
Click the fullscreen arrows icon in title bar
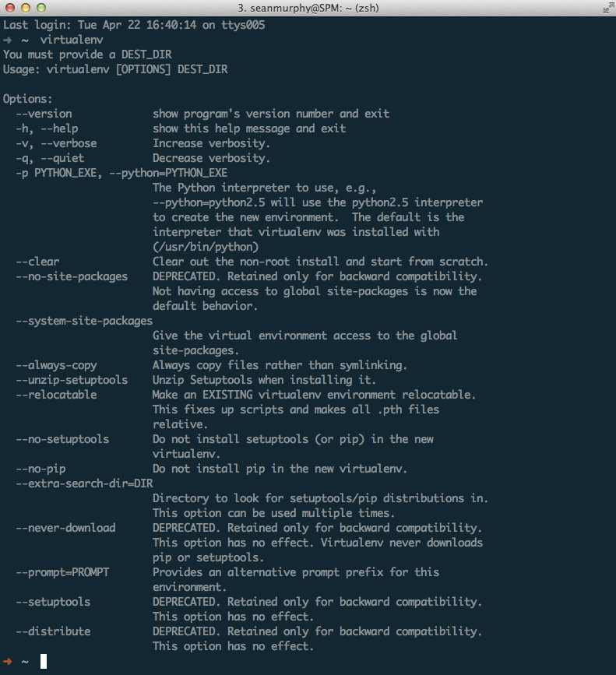click(608, 8)
